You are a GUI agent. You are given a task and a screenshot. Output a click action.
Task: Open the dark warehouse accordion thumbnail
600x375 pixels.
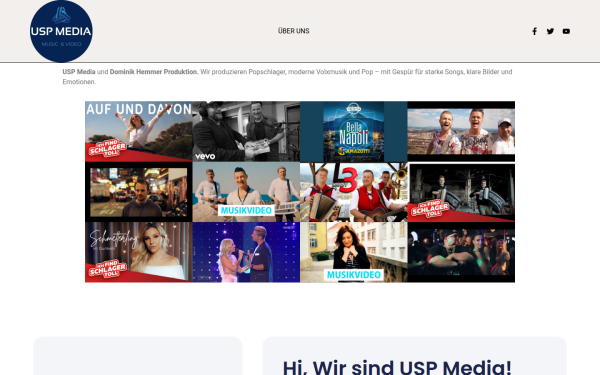coord(461,192)
